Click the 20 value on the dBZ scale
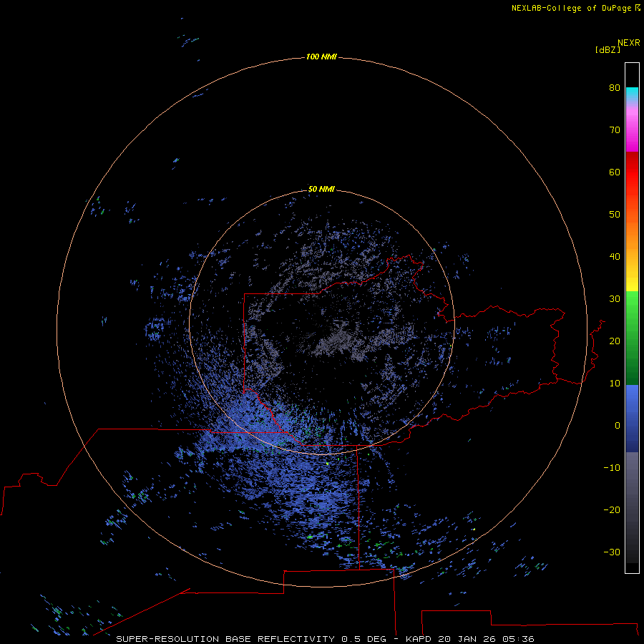The width and height of the screenshot is (644, 644). click(615, 341)
